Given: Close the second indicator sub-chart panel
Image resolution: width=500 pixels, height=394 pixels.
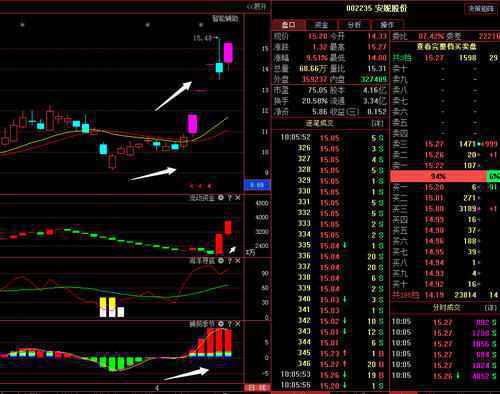Looking at the screenshot, I should pyautogui.click(x=237, y=261).
